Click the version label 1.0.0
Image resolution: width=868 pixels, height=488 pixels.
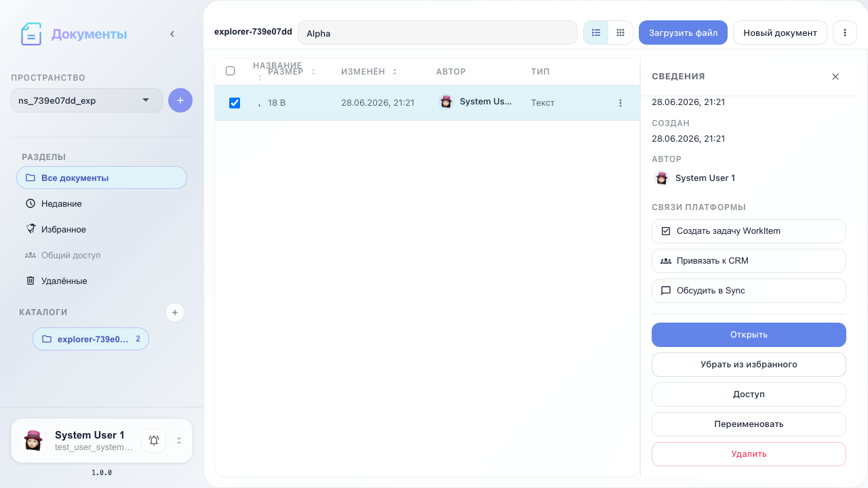[x=102, y=472]
